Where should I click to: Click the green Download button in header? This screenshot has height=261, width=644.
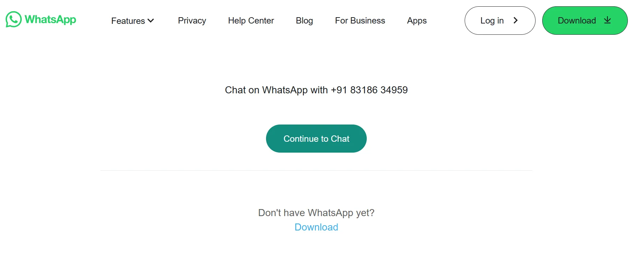point(585,20)
